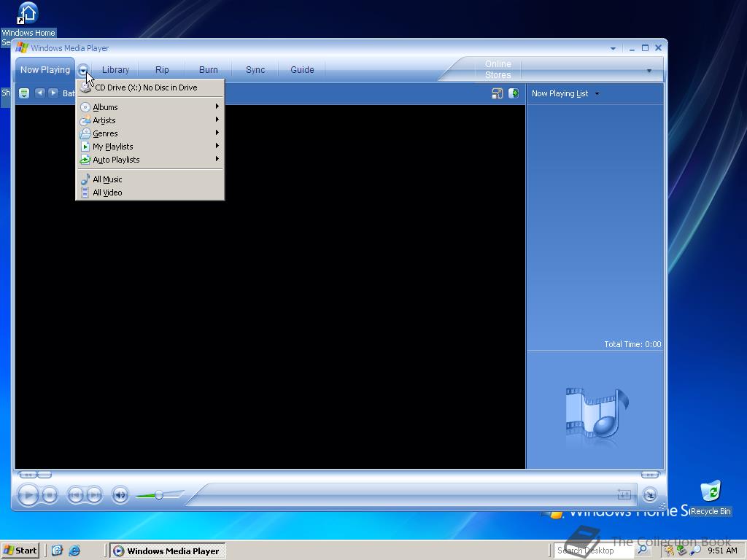This screenshot has height=560, width=747.
Task: Close the Now Playing quick access dropdown arrow
Action: point(83,70)
